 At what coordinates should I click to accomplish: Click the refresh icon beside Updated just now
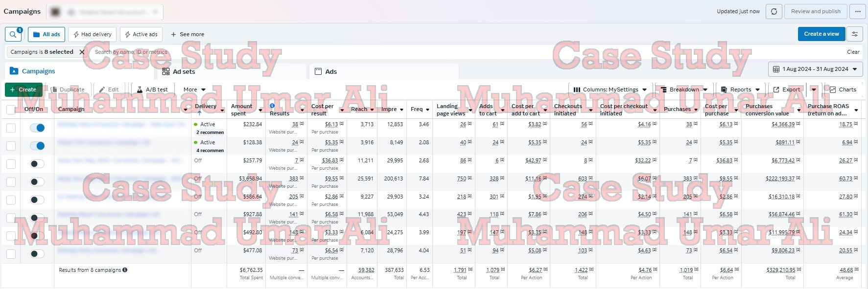(x=774, y=11)
